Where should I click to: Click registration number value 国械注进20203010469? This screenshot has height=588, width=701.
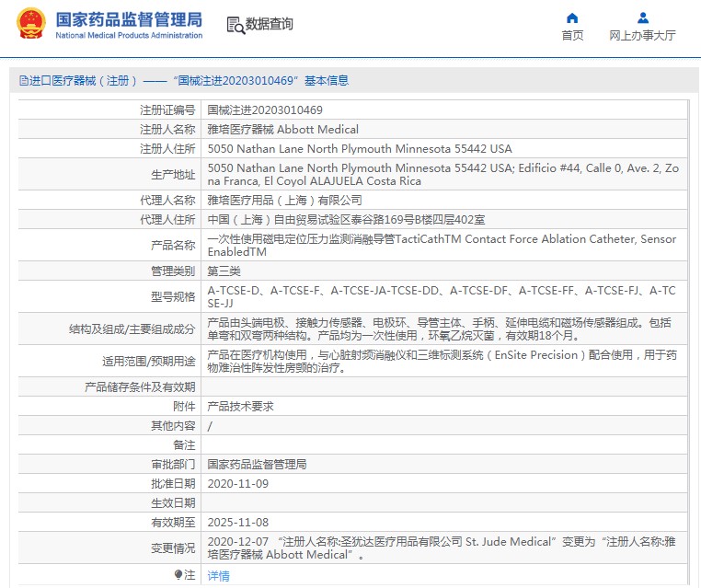[x=265, y=110]
